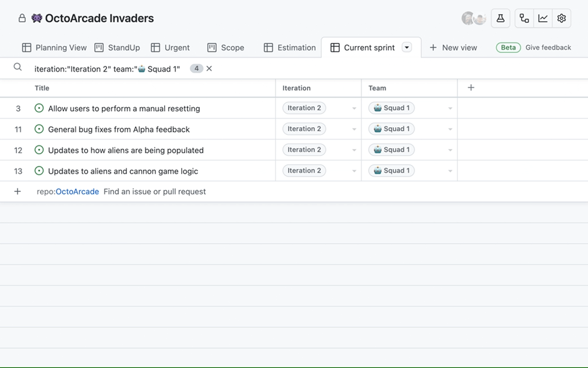This screenshot has width=588, height=368.
Task: Open 'Allow users to perform a manual resetting'
Action: pyautogui.click(x=124, y=108)
